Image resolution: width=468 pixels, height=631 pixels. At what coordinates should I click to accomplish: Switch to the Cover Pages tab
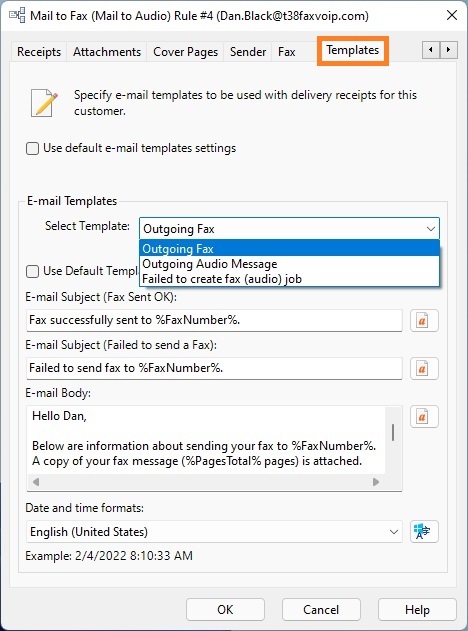(186, 52)
